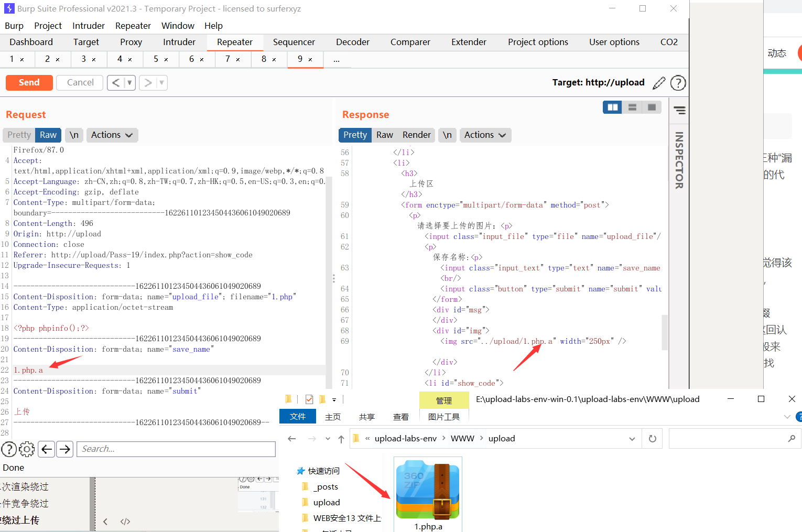Image resolution: width=802 pixels, height=532 pixels.
Task: Open the CO2 extension tab
Action: [669, 42]
